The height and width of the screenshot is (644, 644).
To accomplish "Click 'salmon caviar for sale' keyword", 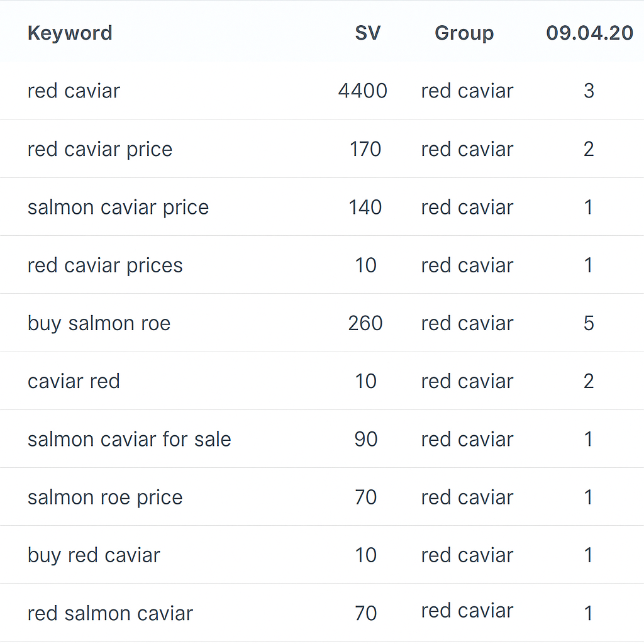I will [x=129, y=439].
